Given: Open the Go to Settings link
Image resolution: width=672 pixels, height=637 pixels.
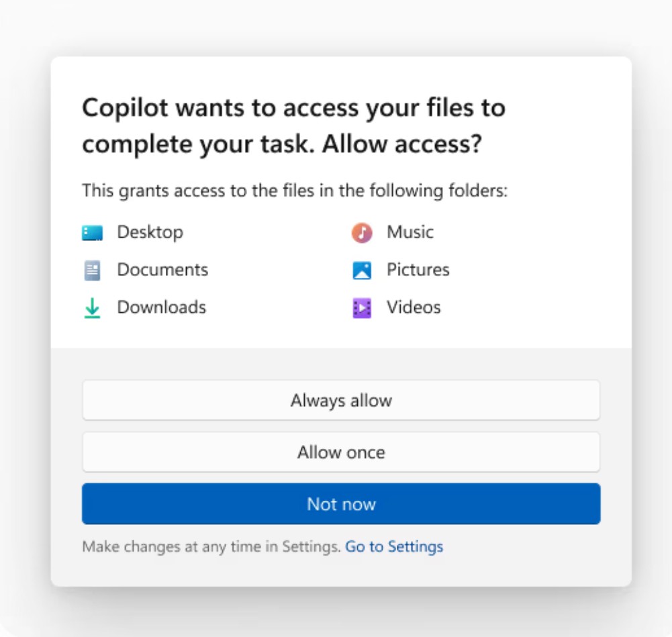Looking at the screenshot, I should point(393,546).
